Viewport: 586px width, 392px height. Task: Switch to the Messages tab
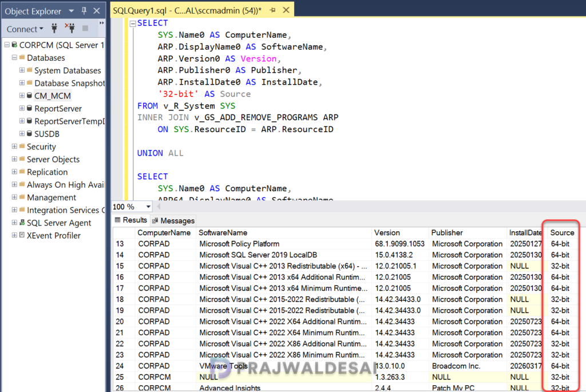click(x=174, y=221)
